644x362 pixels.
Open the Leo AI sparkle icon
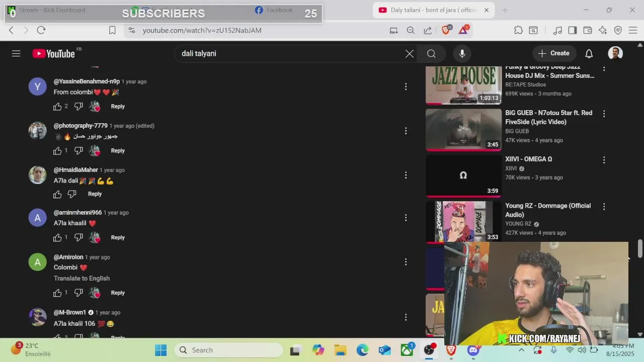[x=603, y=30]
